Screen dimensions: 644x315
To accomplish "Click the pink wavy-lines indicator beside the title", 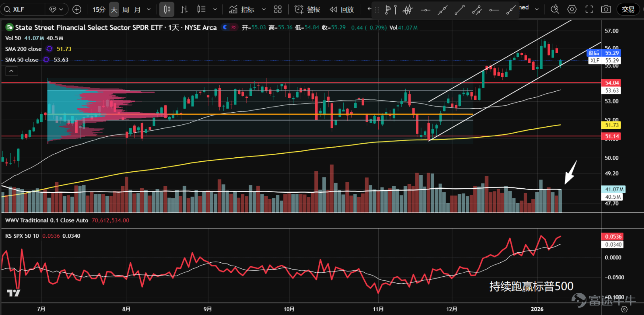I will (234, 27).
